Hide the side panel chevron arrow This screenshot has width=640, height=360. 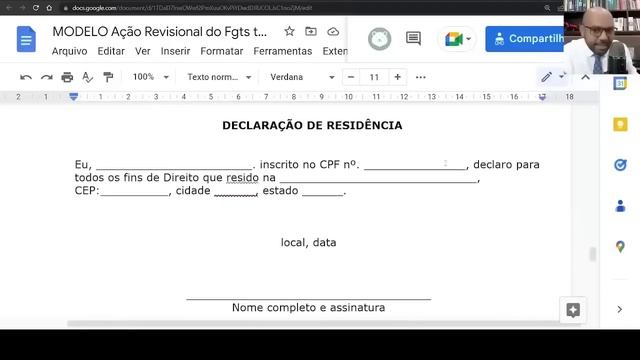click(620, 309)
